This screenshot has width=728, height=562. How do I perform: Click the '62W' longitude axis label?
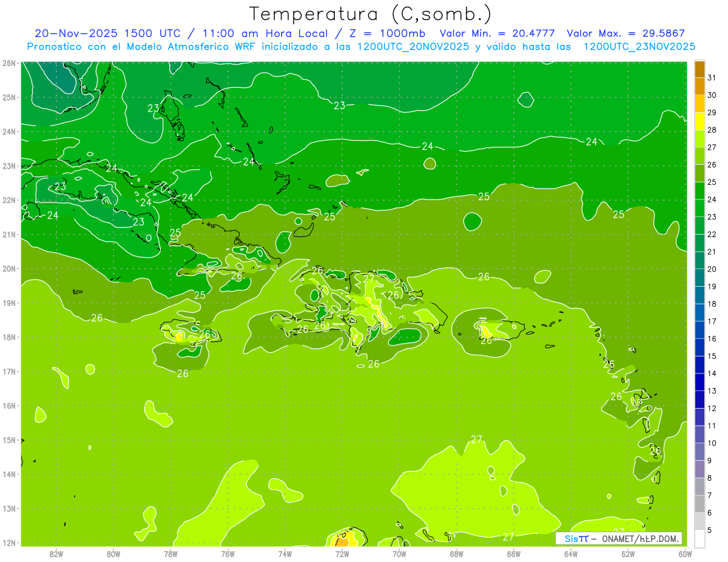pos(629,554)
